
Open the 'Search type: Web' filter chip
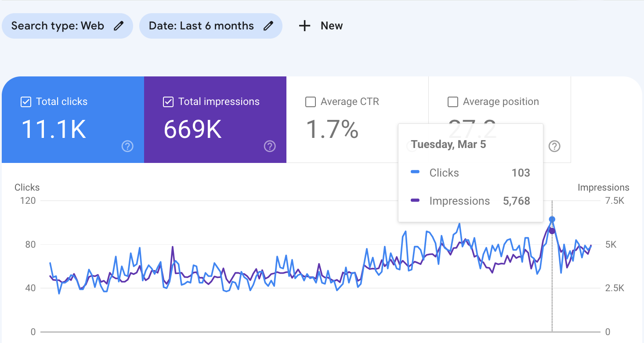[x=58, y=26]
